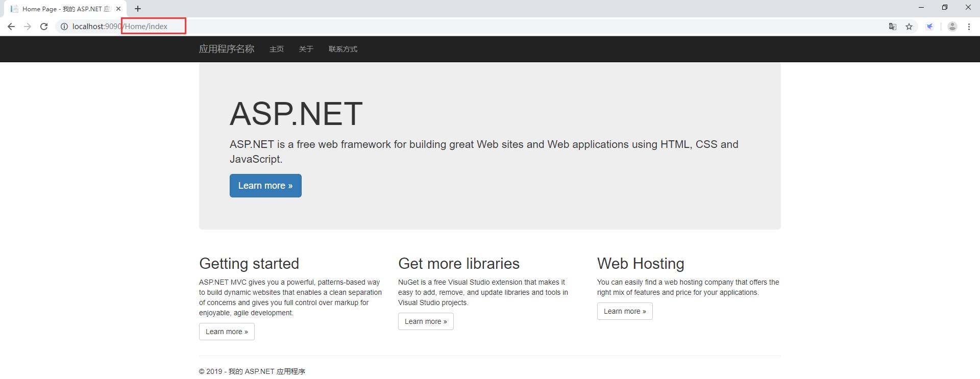The height and width of the screenshot is (379, 980).
Task: Click the 应用程序名称 brand link
Action: (x=227, y=49)
